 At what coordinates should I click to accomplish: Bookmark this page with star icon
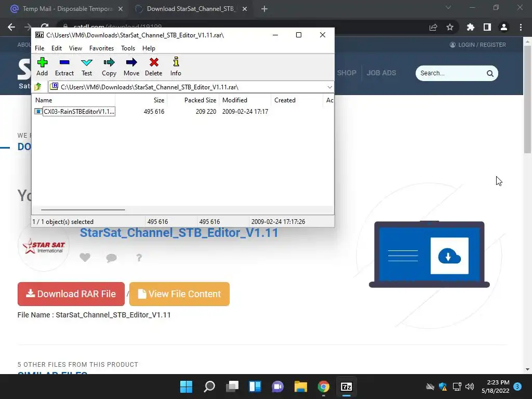coord(450,27)
